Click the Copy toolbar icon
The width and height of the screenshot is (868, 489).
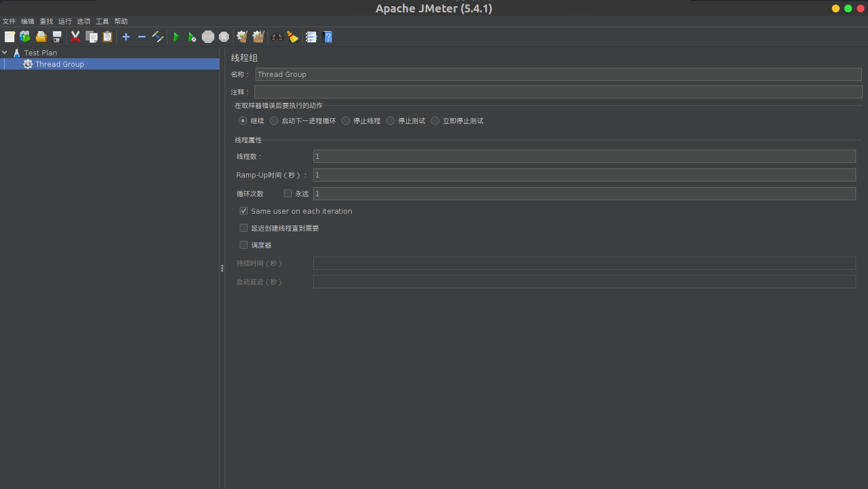(92, 37)
